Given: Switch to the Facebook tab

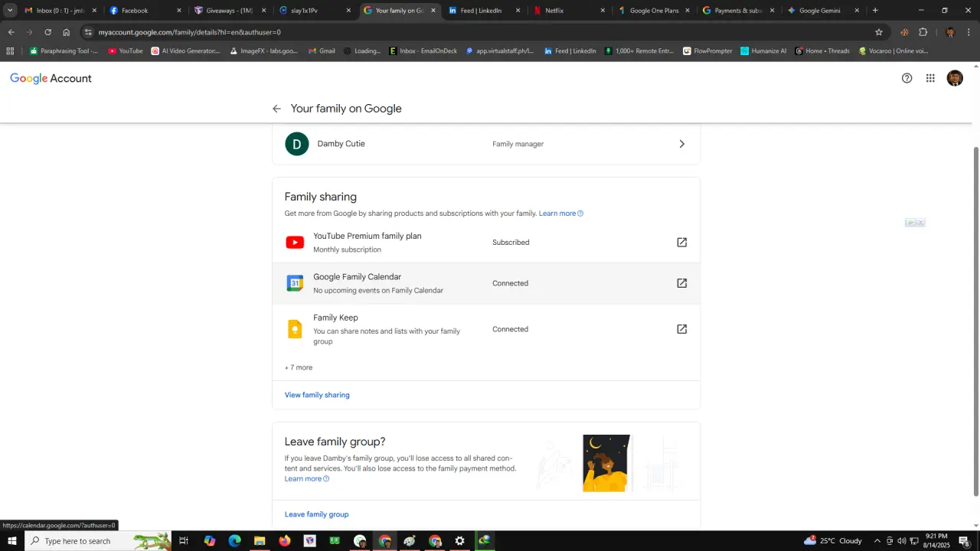Looking at the screenshot, I should click(x=144, y=11).
